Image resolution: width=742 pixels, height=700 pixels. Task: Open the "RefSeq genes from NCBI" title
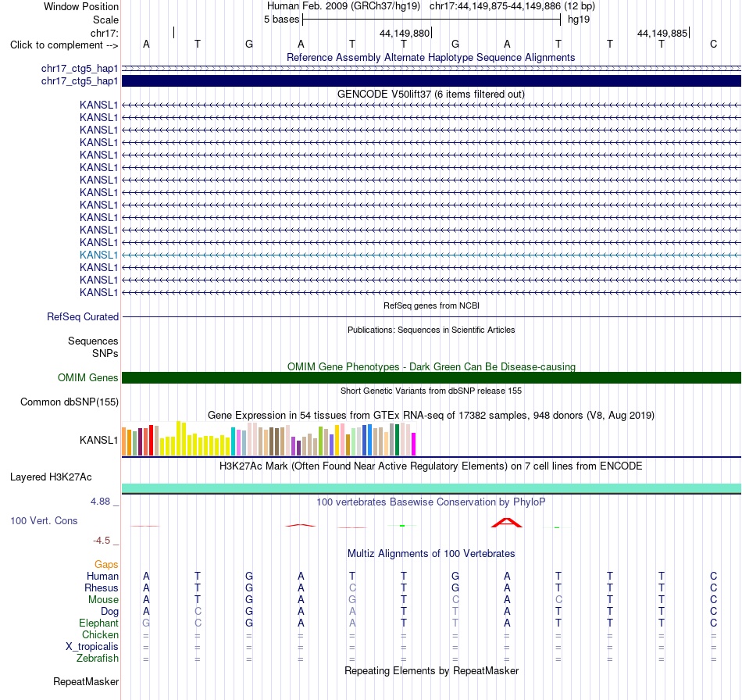tap(431, 305)
